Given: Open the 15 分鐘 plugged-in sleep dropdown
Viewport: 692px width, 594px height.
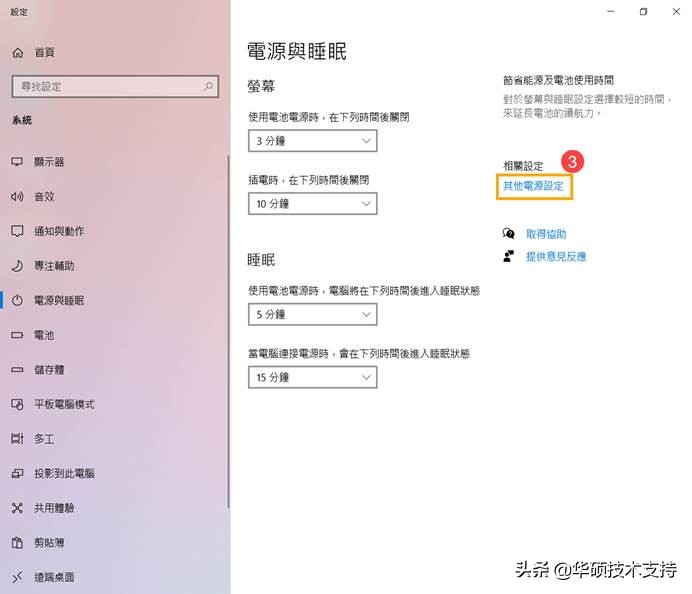Looking at the screenshot, I should (312, 377).
